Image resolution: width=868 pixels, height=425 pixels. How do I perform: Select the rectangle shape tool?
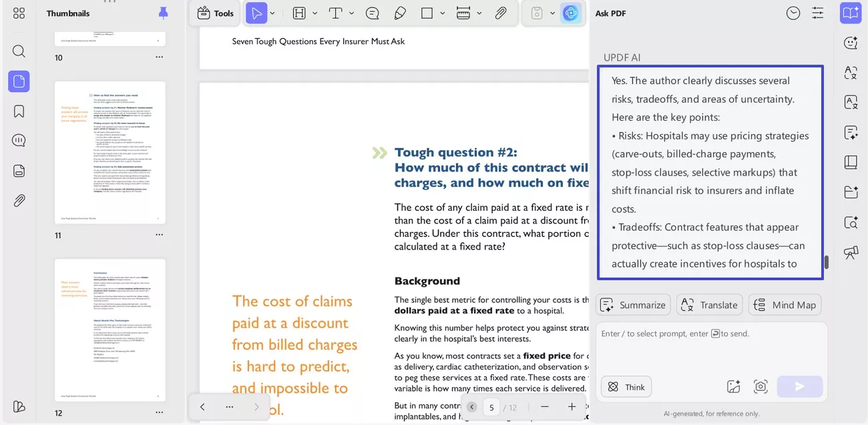pyautogui.click(x=427, y=13)
